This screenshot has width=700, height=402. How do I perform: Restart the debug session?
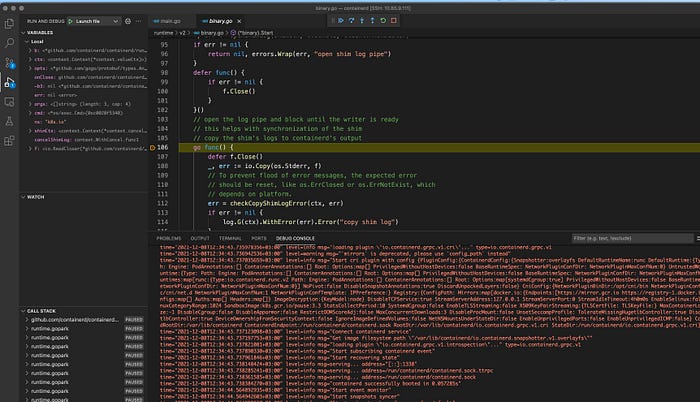(x=383, y=21)
